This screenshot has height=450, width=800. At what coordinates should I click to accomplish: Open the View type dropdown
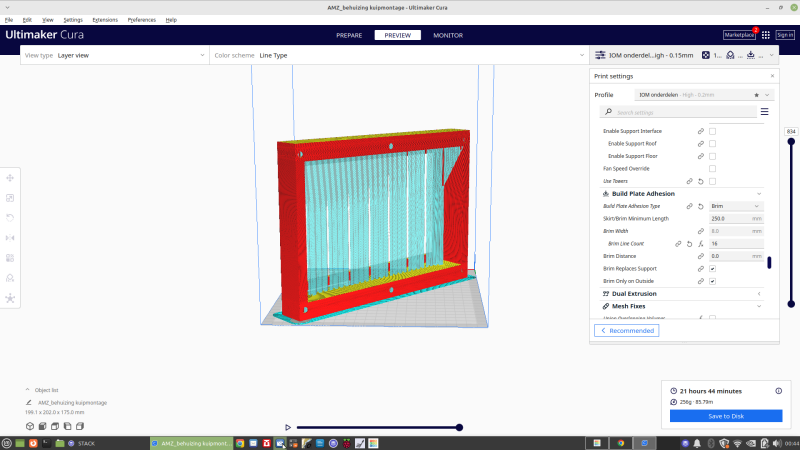[115, 55]
